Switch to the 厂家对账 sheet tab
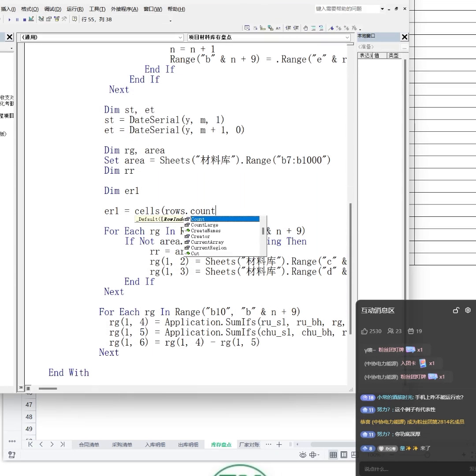 tap(249, 445)
